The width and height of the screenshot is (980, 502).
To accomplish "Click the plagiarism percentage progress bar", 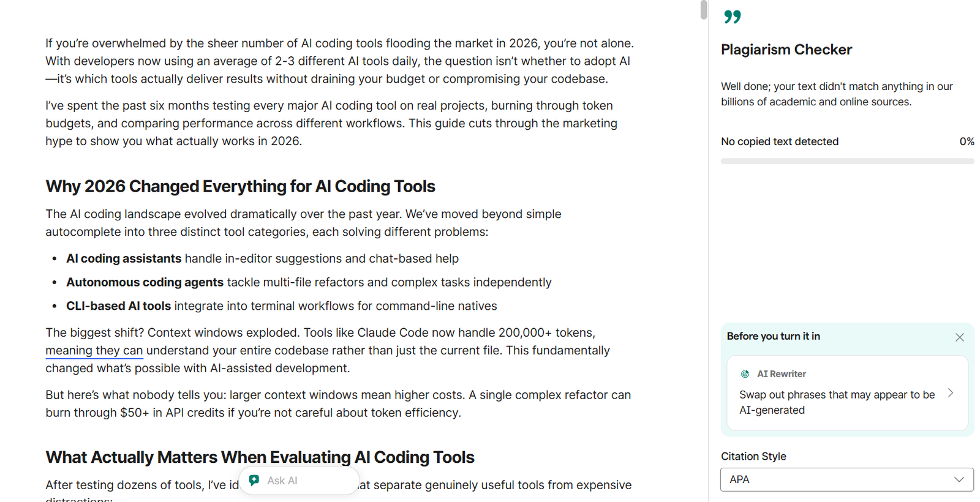I will (847, 161).
